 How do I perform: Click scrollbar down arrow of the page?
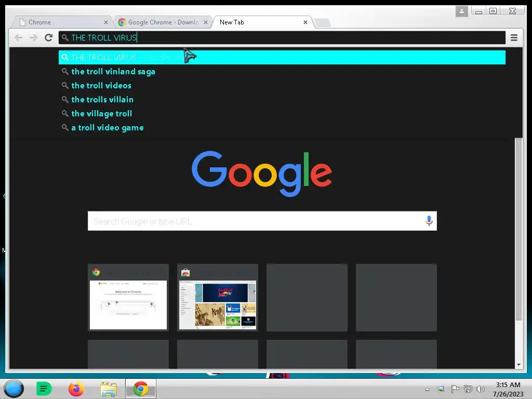pyautogui.click(x=518, y=365)
